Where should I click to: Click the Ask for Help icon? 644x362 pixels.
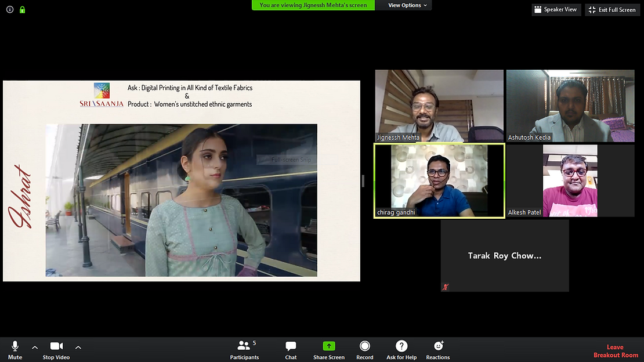(x=401, y=349)
